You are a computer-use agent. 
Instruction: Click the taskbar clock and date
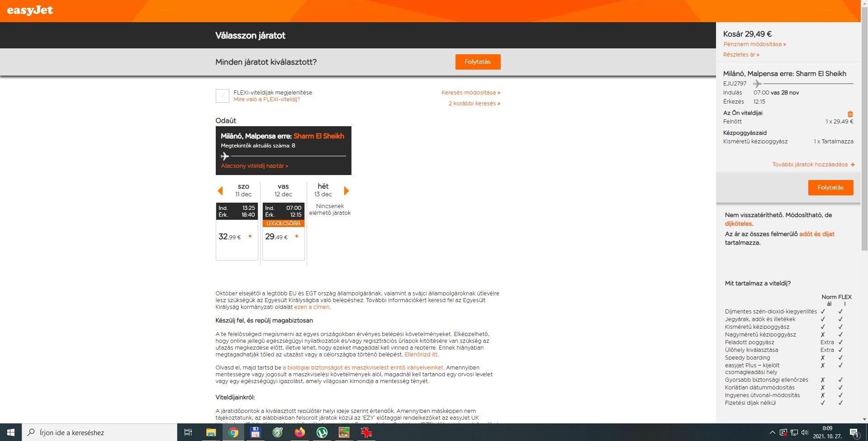click(827, 432)
